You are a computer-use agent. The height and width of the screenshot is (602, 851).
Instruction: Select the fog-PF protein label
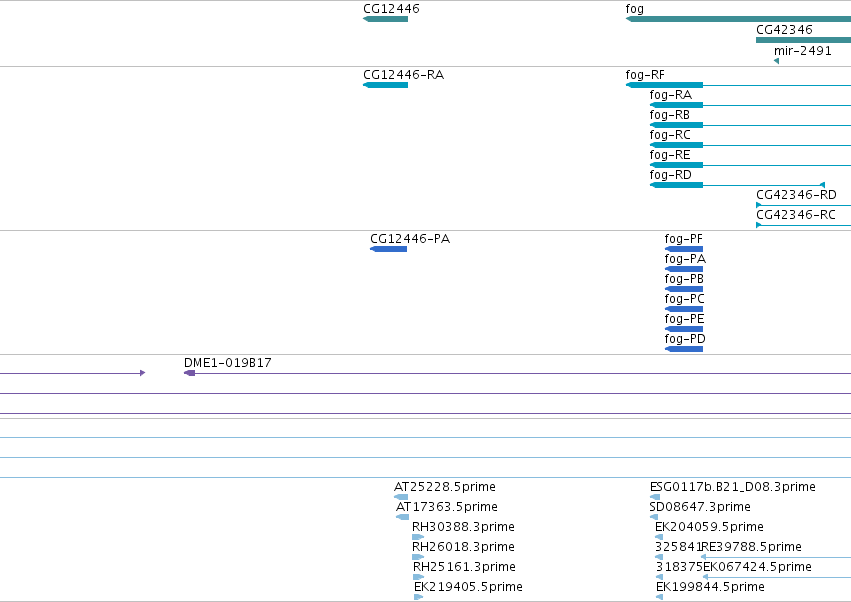[683, 239]
